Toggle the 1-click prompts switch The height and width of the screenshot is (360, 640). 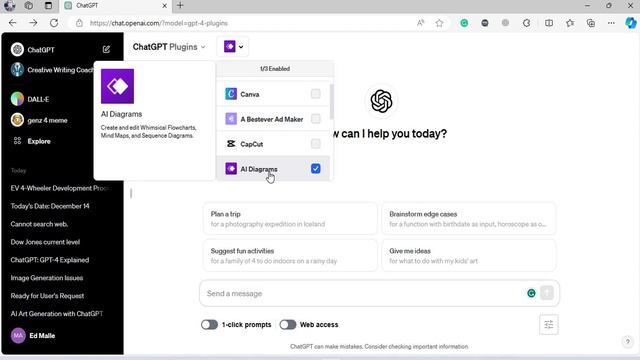pos(209,324)
